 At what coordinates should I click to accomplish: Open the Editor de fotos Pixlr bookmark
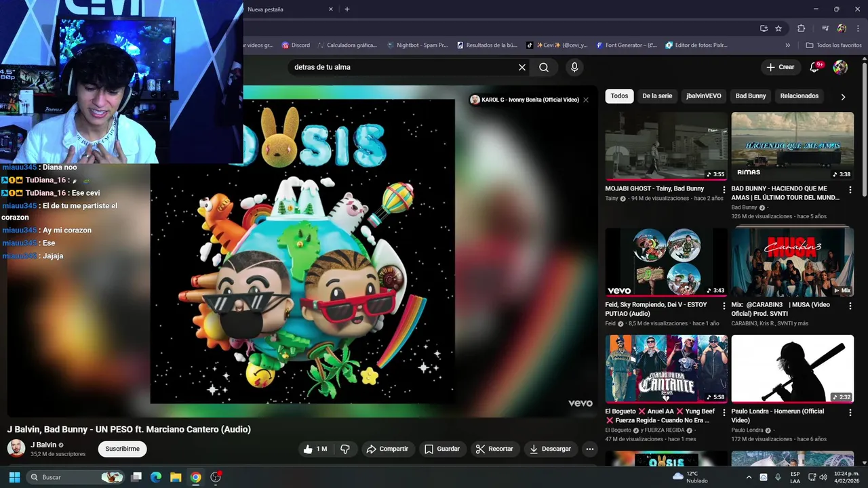pos(696,45)
